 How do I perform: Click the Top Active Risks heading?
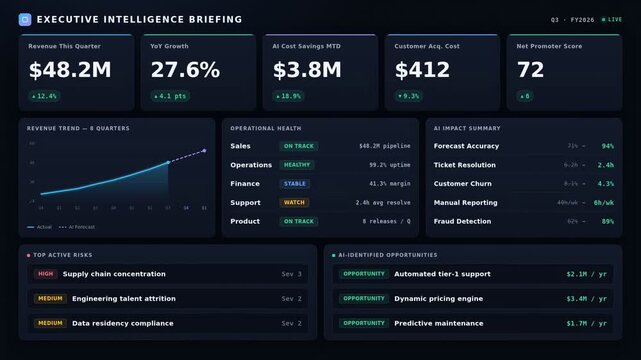63,255
